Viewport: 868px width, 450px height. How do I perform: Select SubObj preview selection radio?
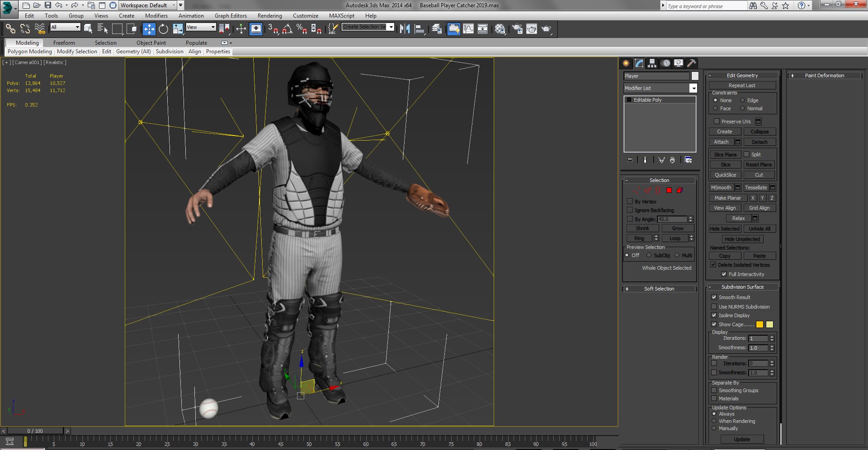point(649,255)
